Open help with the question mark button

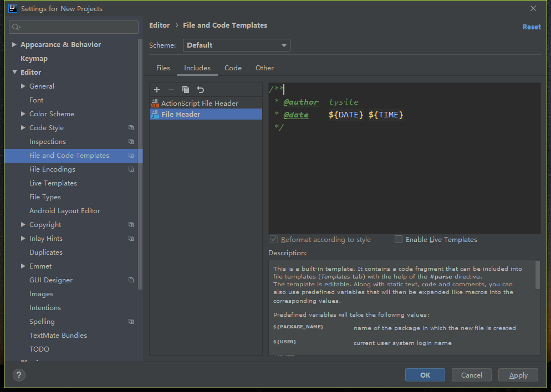pyautogui.click(x=19, y=375)
